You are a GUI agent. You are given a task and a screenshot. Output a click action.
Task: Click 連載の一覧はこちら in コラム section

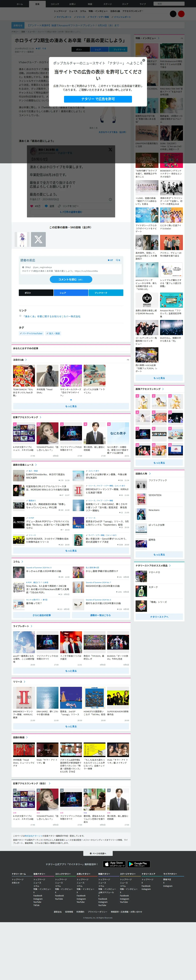(100, 615)
